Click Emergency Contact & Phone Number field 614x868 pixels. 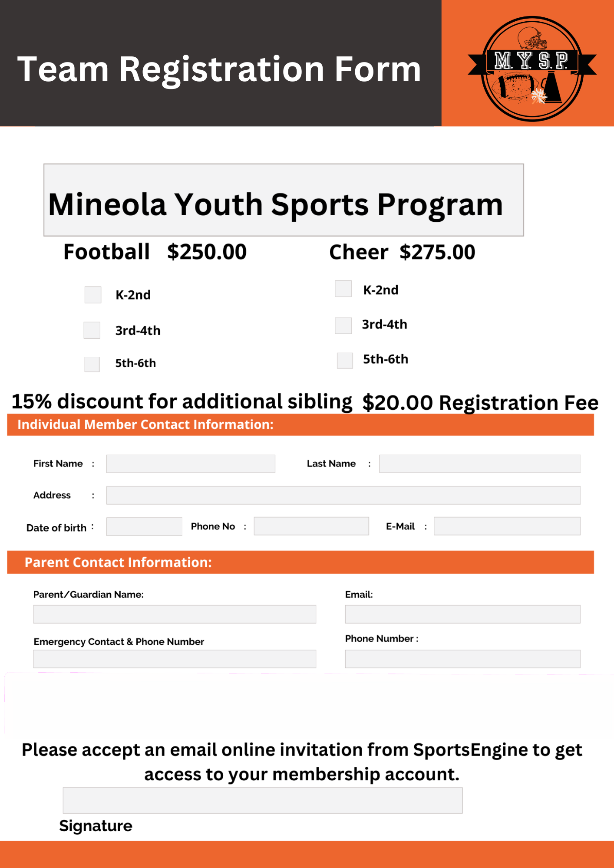[x=175, y=659]
